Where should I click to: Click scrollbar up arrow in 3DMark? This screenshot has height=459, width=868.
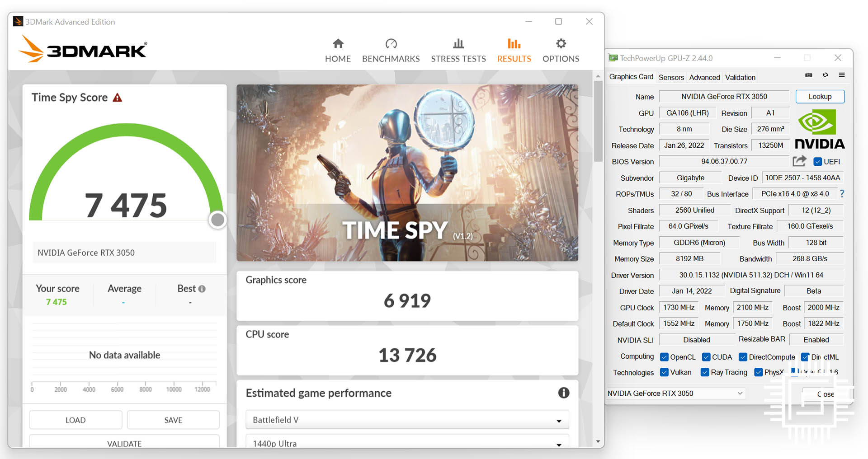point(598,76)
